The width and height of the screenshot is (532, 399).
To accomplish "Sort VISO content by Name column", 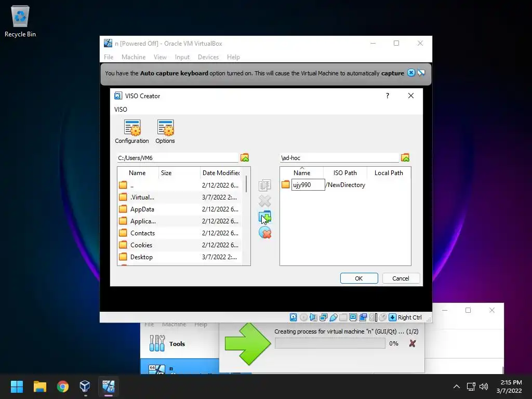I will click(302, 172).
